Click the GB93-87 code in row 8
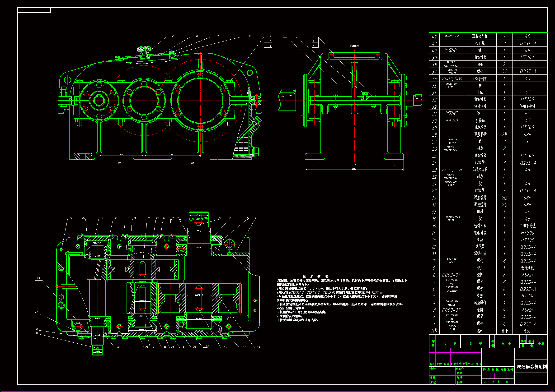 451,275
